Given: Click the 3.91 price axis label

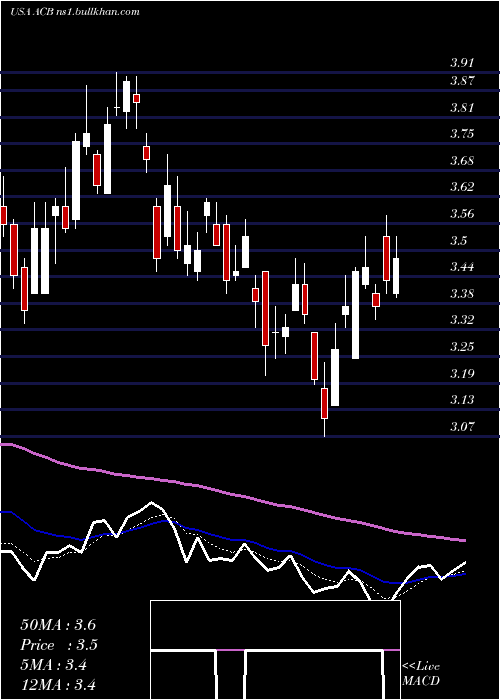Looking at the screenshot, I should 462,62.
